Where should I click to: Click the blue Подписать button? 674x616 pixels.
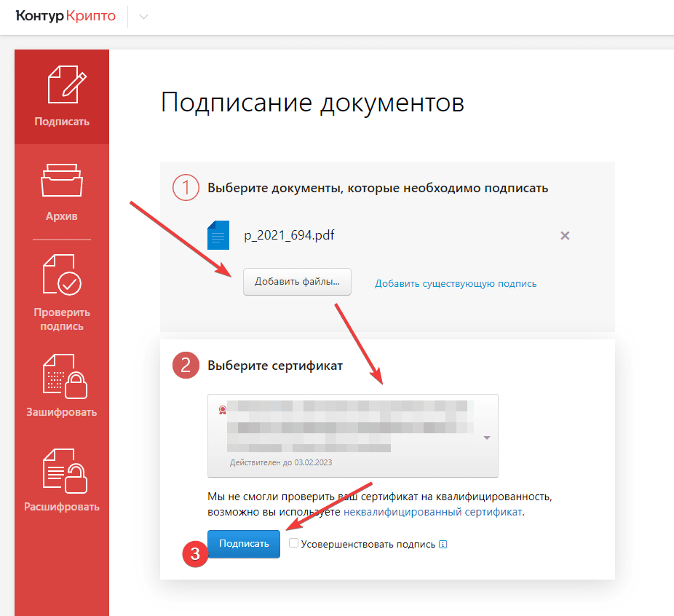244,543
